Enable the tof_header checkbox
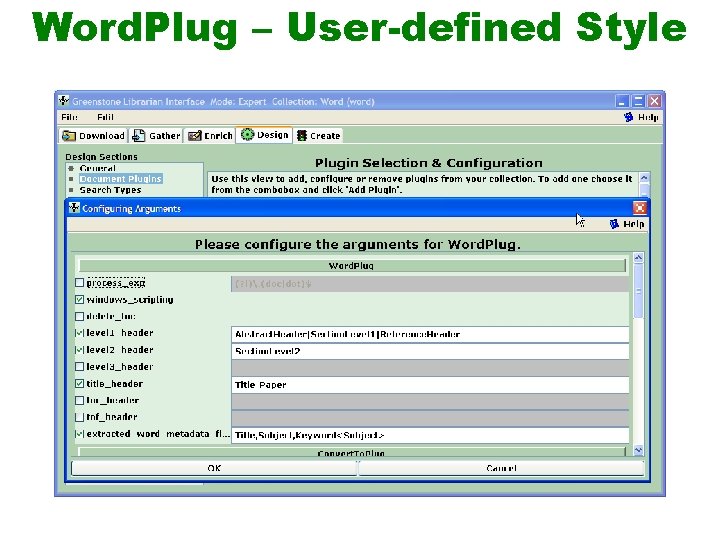 click(x=79, y=417)
